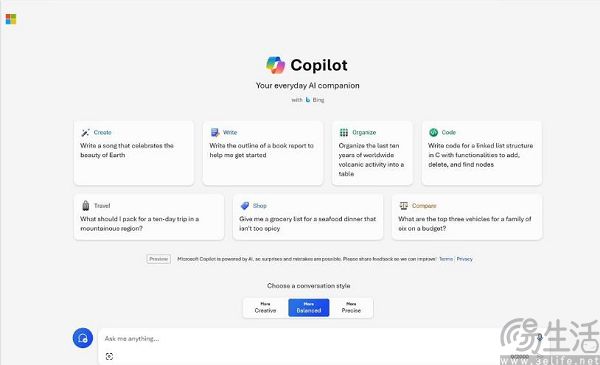Choose the linked list code suggestion card

(x=482, y=153)
